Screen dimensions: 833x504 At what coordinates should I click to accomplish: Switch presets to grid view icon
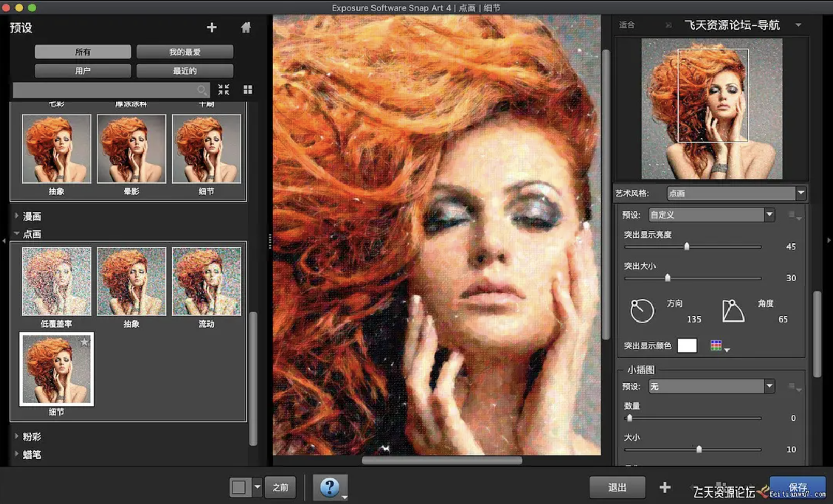pos(248,89)
